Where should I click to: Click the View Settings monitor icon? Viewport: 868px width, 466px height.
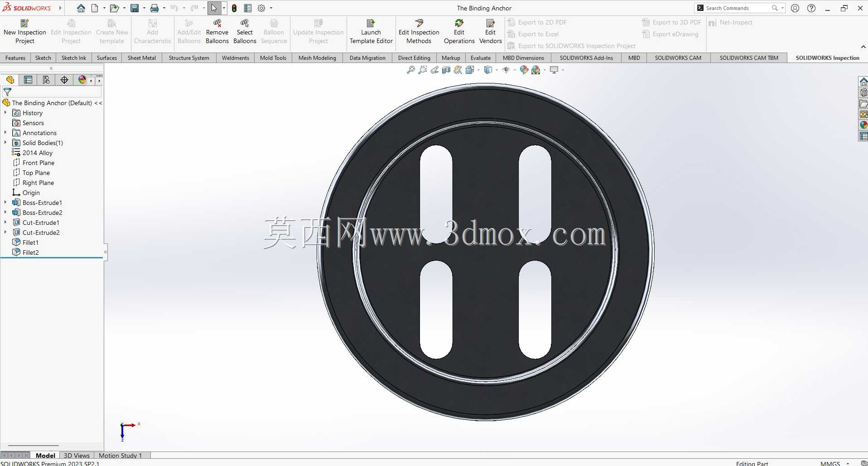click(554, 70)
